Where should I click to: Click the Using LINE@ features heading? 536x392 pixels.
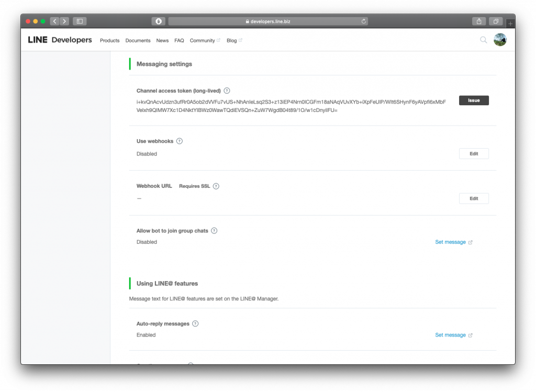167,283
